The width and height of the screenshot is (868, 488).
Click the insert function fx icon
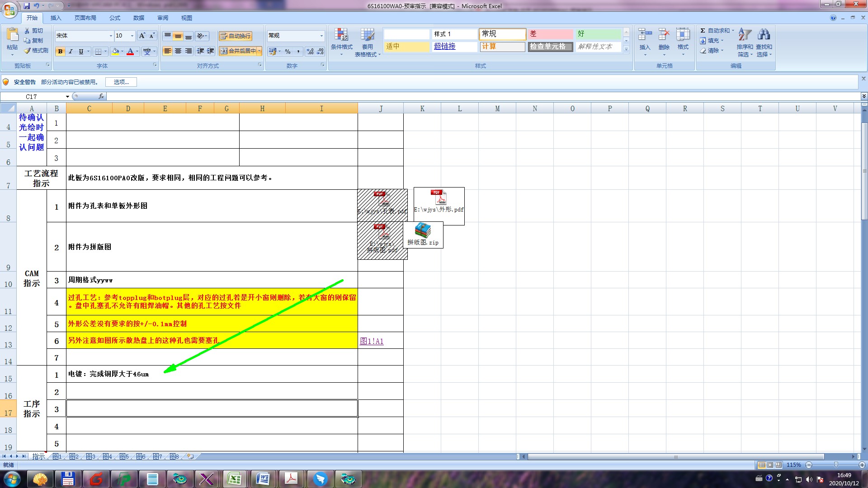click(x=101, y=96)
